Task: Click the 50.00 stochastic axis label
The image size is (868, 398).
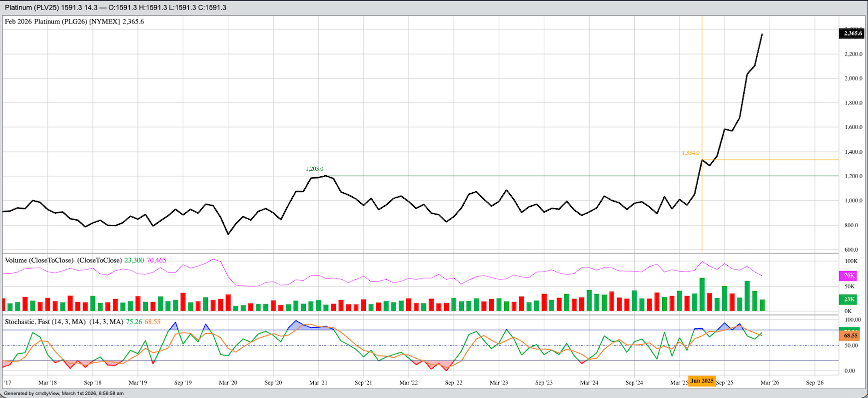Action: pos(851,346)
